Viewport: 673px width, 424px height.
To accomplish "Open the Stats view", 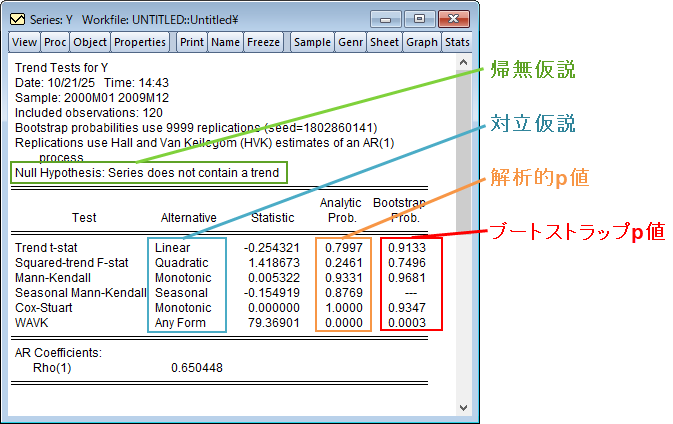I will coord(457,42).
